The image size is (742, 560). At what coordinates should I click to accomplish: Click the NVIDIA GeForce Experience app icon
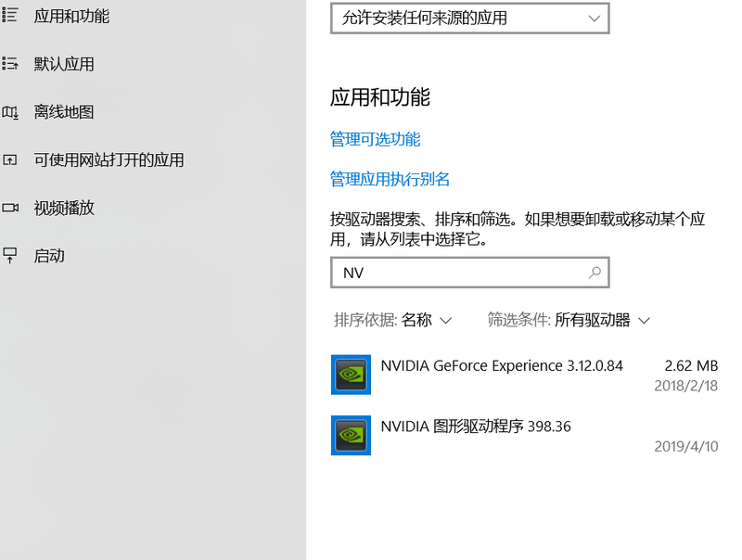(351, 374)
